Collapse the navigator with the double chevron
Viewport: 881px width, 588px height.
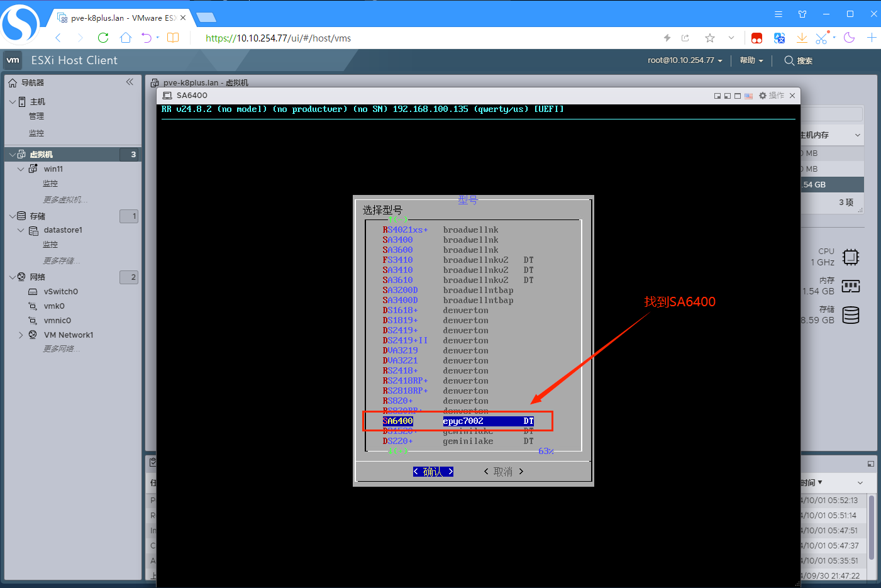click(x=130, y=82)
